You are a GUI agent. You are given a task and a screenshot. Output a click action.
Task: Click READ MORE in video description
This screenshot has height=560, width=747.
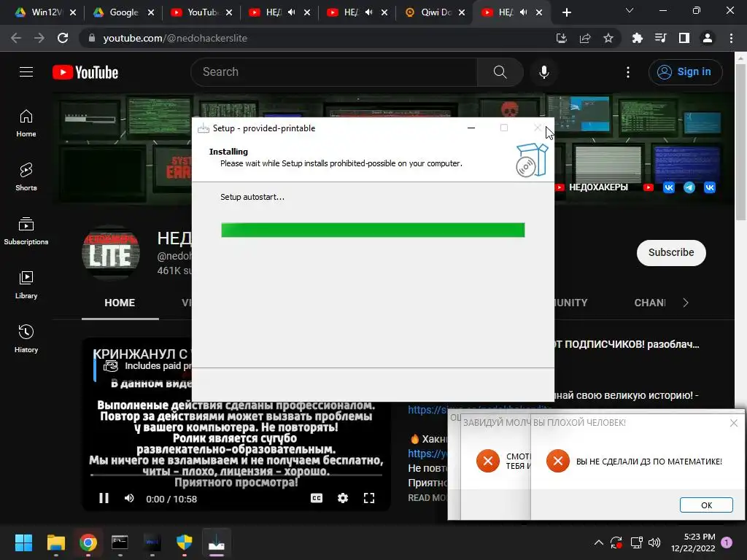[x=426, y=497]
